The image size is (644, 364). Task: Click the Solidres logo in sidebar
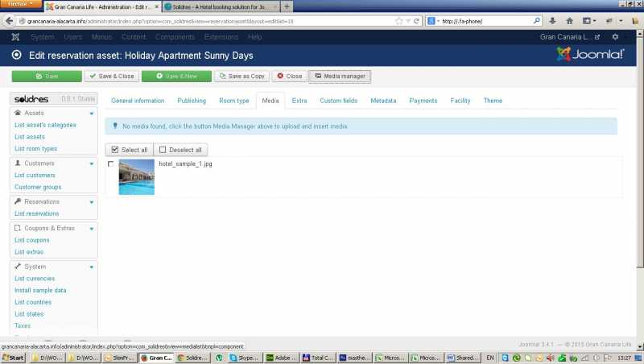pos(32,99)
